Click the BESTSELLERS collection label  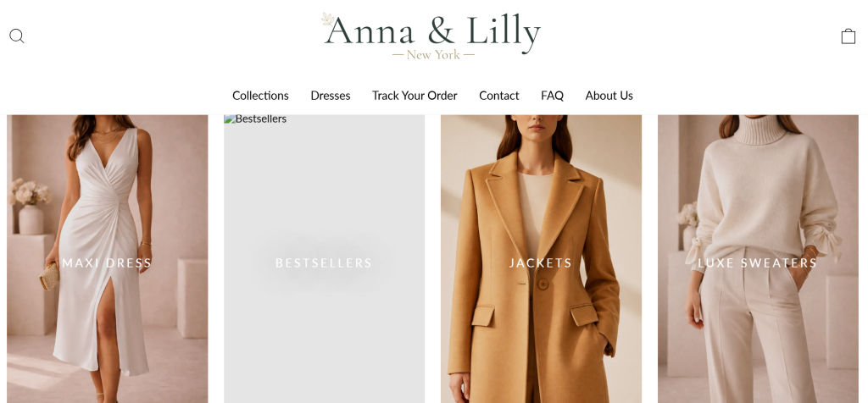(324, 263)
